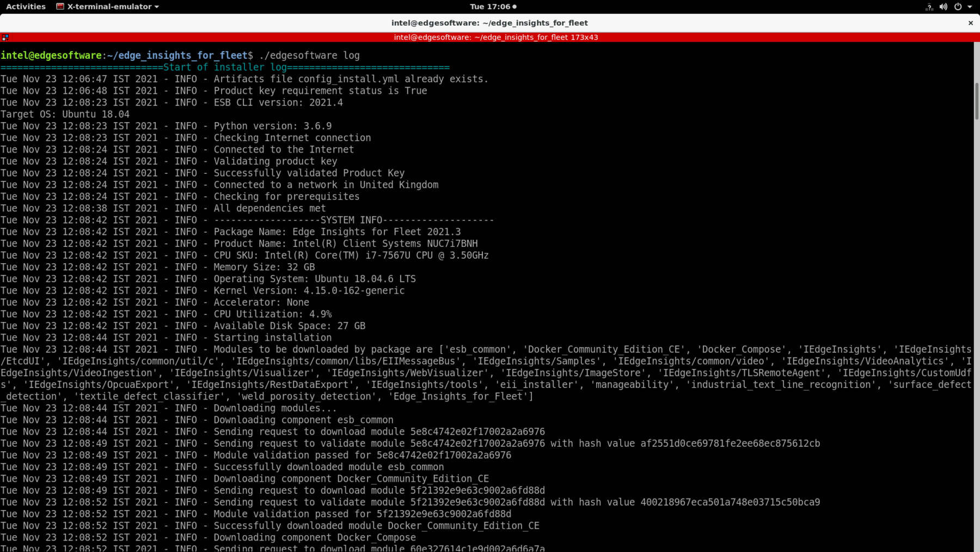Click 'Product key requirement status is True'
The height and width of the screenshot is (552, 980).
[320, 91]
